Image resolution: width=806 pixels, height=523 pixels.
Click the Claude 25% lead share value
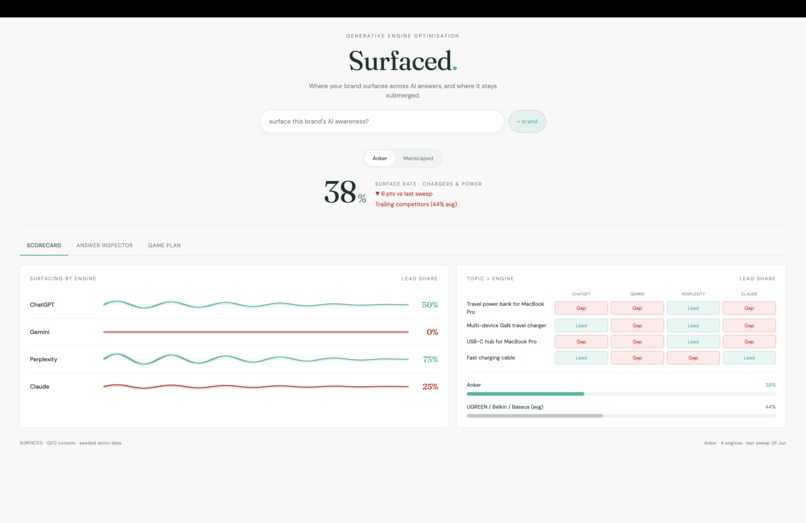430,386
